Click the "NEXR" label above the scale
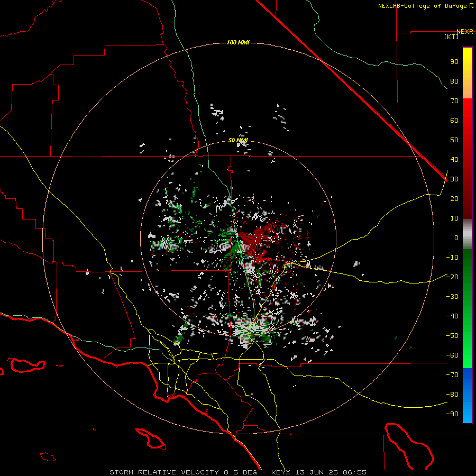The height and width of the screenshot is (476, 476). pos(465,32)
